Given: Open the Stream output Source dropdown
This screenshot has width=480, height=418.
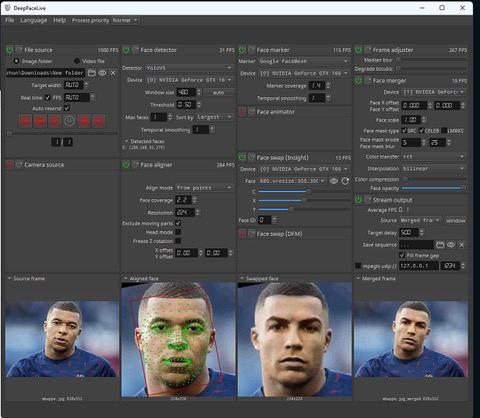Looking at the screenshot, I should click(x=421, y=220).
